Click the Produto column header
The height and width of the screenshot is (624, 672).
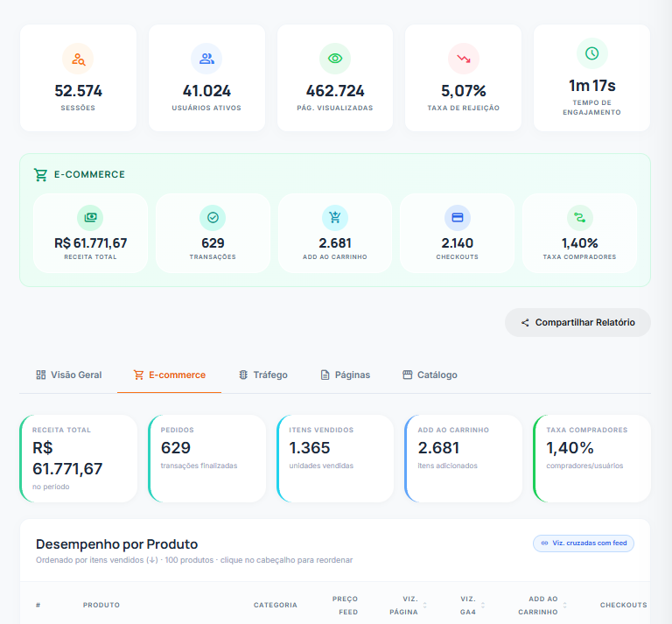point(101,605)
